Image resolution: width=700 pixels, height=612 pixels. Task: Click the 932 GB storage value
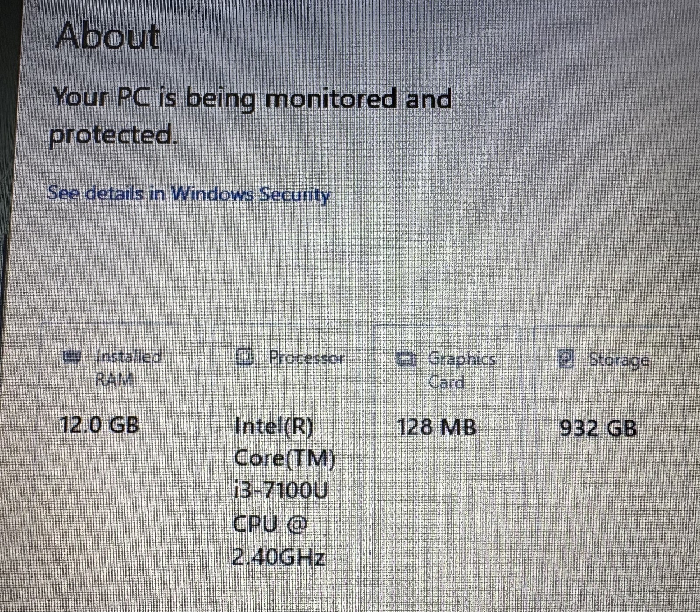coord(598,428)
